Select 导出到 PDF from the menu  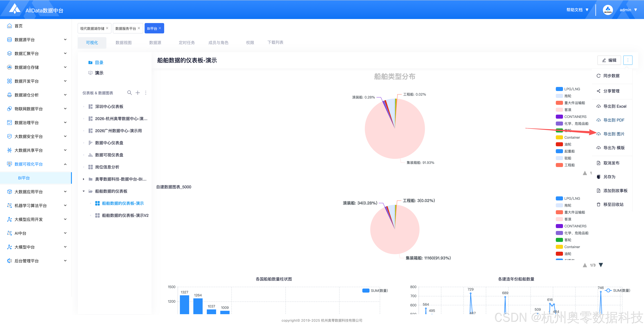(614, 120)
